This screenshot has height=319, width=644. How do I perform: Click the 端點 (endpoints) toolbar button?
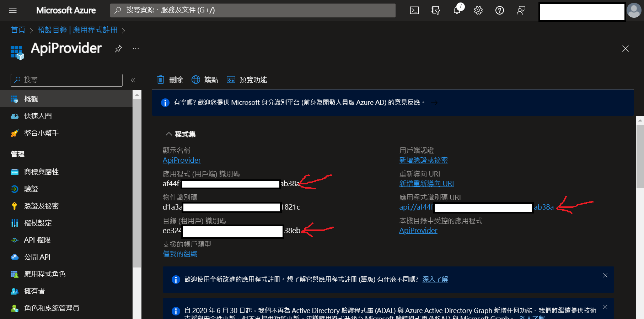point(205,80)
